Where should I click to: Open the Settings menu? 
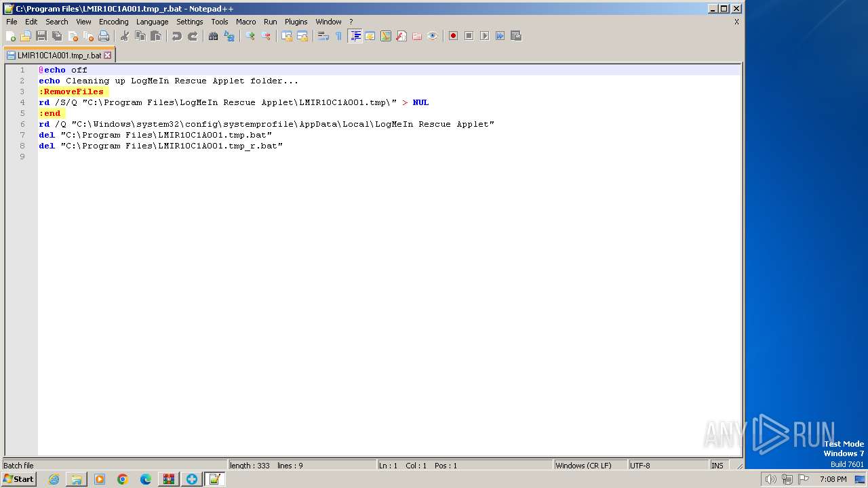click(x=190, y=22)
